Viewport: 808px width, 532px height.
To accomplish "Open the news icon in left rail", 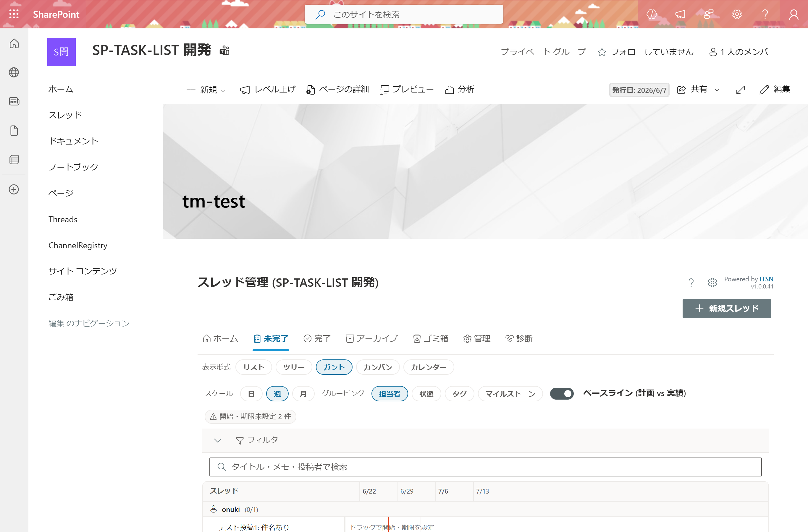I will [14, 101].
